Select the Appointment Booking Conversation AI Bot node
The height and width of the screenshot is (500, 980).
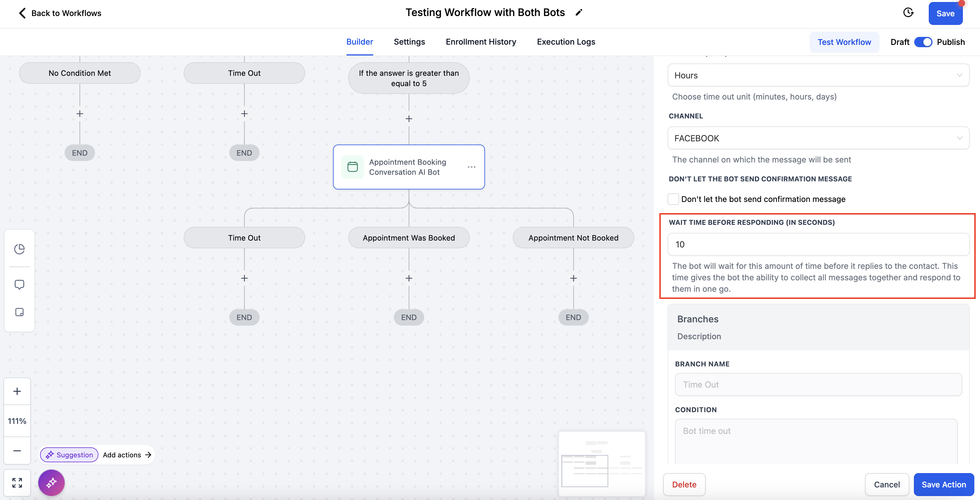point(409,167)
